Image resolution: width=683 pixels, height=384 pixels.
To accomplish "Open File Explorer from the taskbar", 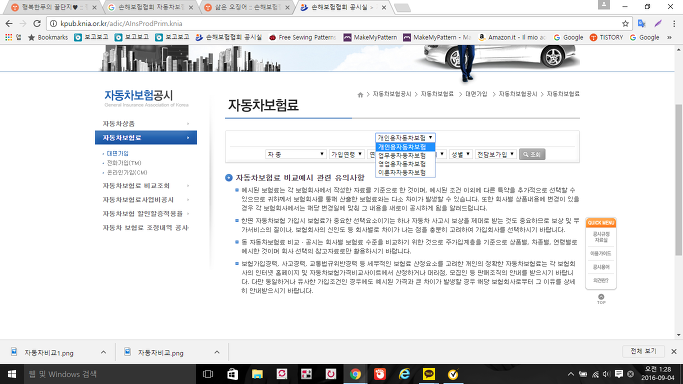I will [x=257, y=374].
